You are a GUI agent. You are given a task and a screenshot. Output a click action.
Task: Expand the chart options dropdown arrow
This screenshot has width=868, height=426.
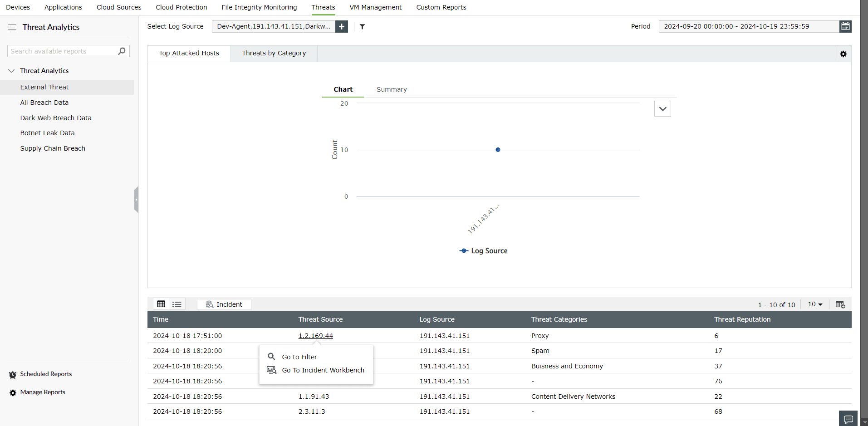[662, 109]
